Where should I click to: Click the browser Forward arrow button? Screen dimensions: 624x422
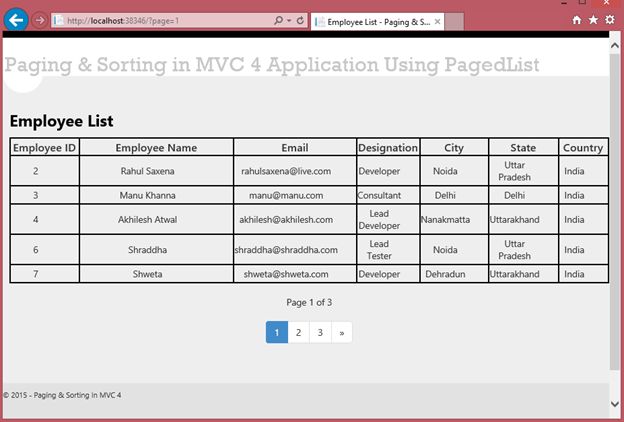[39, 20]
